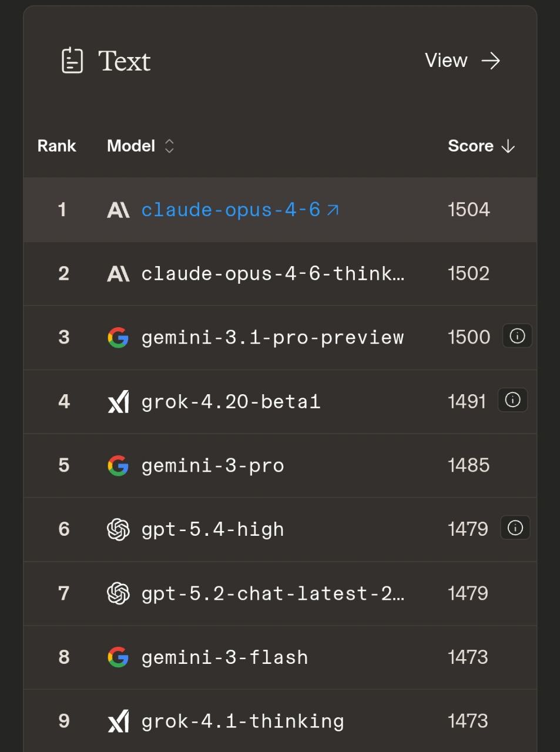This screenshot has width=560, height=752.
Task: Toggle sorting with the Model column chevron
Action: point(169,146)
